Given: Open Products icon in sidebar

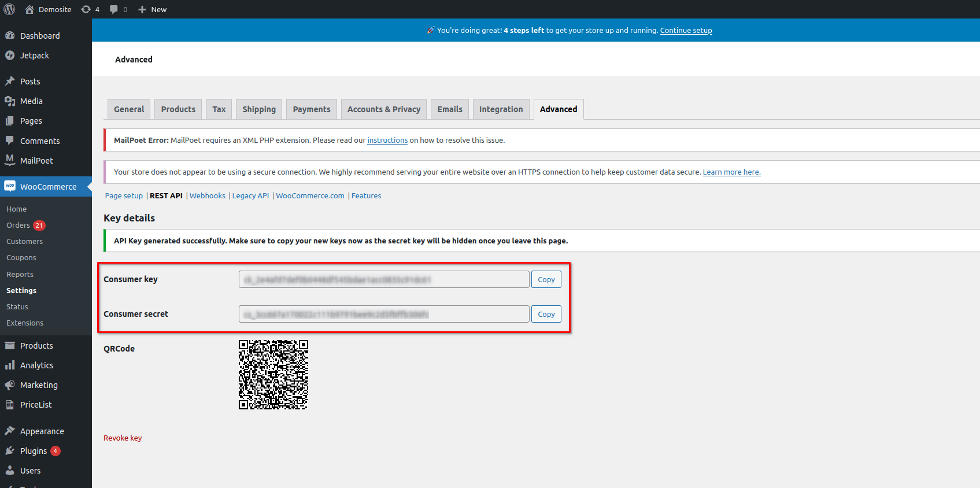Looking at the screenshot, I should (x=10, y=346).
